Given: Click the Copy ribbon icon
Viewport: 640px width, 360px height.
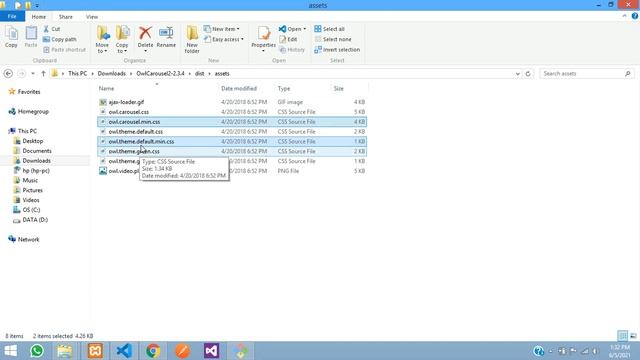Looking at the screenshot, I should [x=11, y=37].
